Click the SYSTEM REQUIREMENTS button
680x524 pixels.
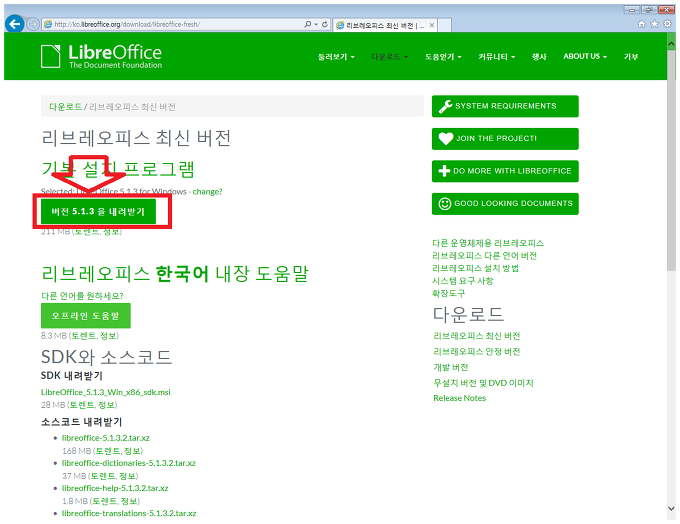click(505, 106)
